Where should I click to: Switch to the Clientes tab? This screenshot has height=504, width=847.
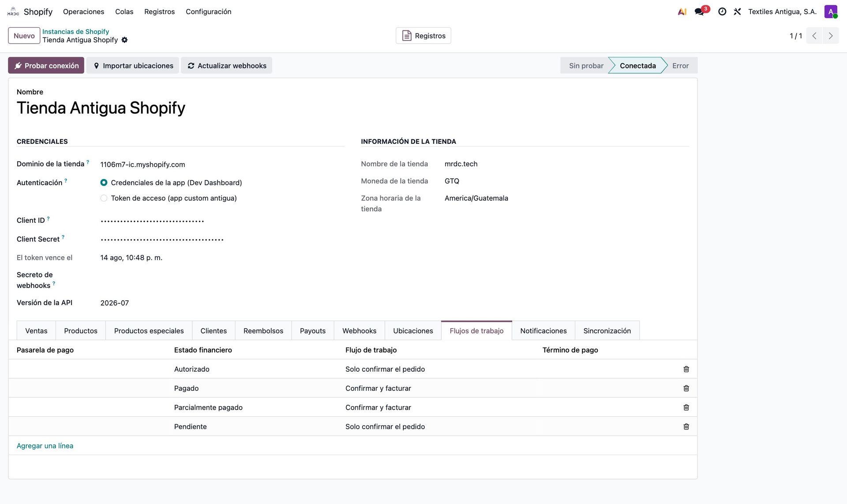214,331
